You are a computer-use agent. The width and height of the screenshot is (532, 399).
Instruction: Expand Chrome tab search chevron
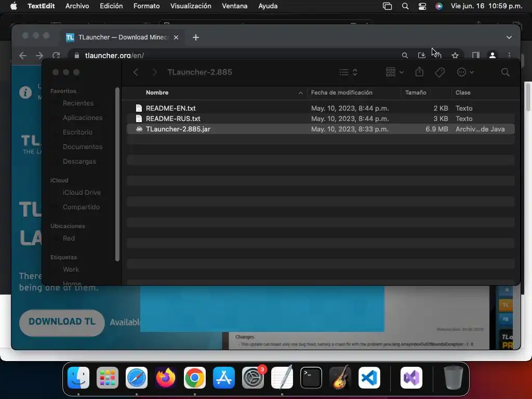[509, 37]
